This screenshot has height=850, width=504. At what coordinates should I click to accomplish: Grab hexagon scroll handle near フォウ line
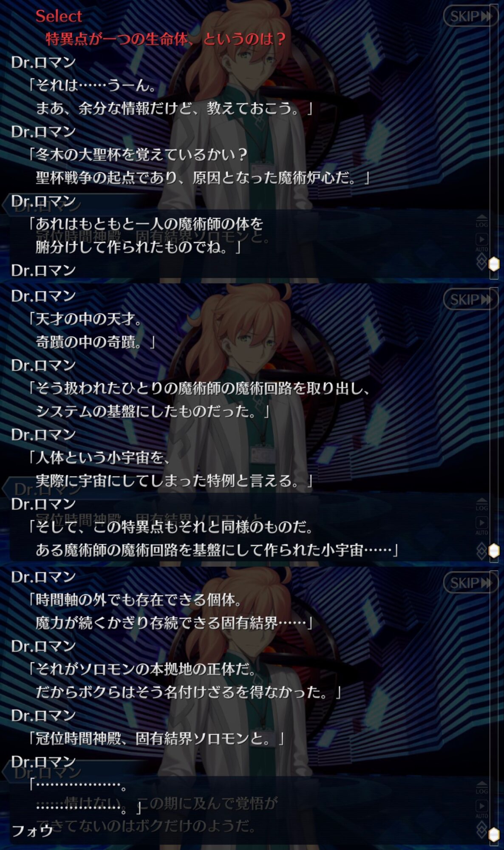[x=494, y=834]
